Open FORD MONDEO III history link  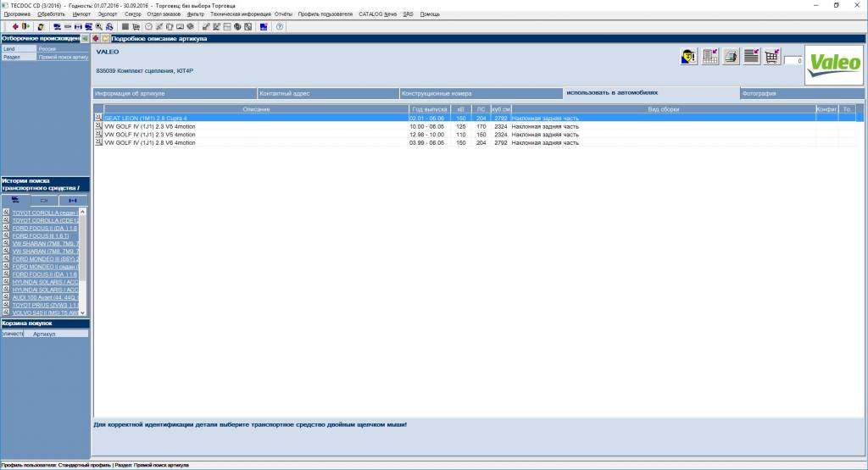47,259
